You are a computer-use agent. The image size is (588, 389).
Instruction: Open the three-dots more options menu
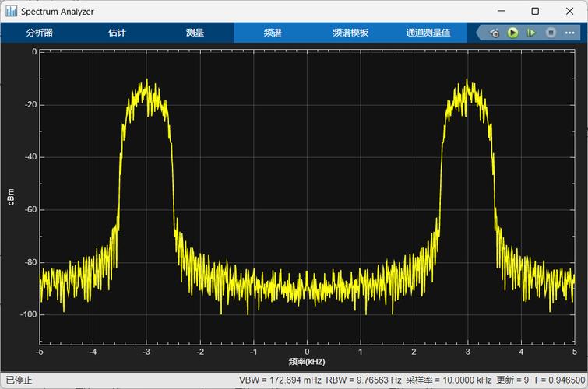coord(570,33)
